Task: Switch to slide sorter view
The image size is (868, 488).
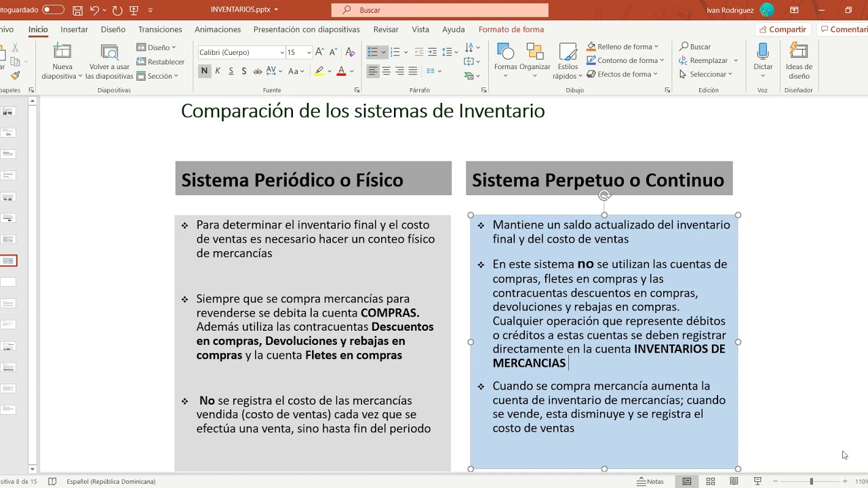Action: coord(711,481)
